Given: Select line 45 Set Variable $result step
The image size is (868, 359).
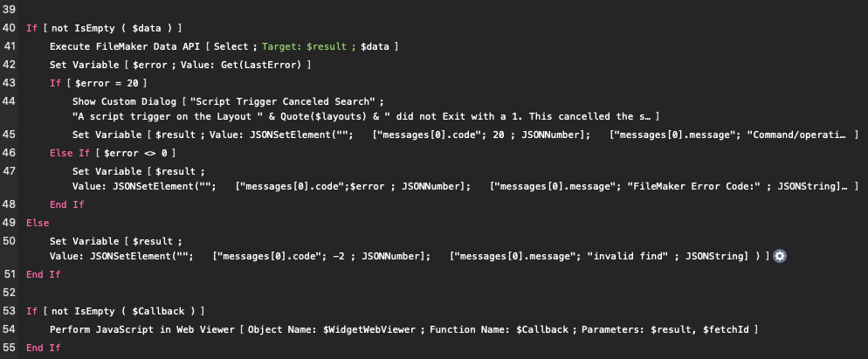Looking at the screenshot, I should 465,135.
